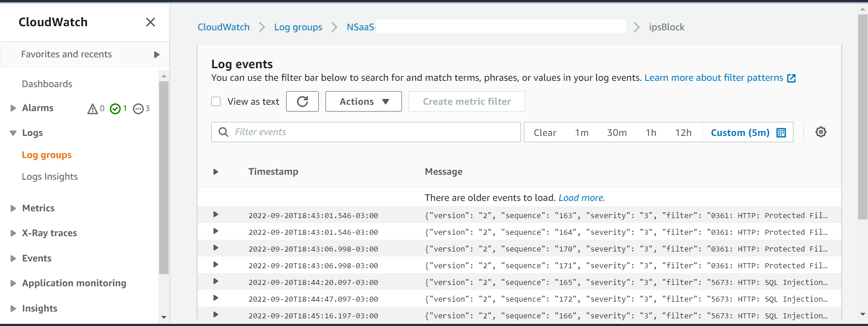Open Learn more about filter patterns link
868x326 pixels.
(x=720, y=78)
